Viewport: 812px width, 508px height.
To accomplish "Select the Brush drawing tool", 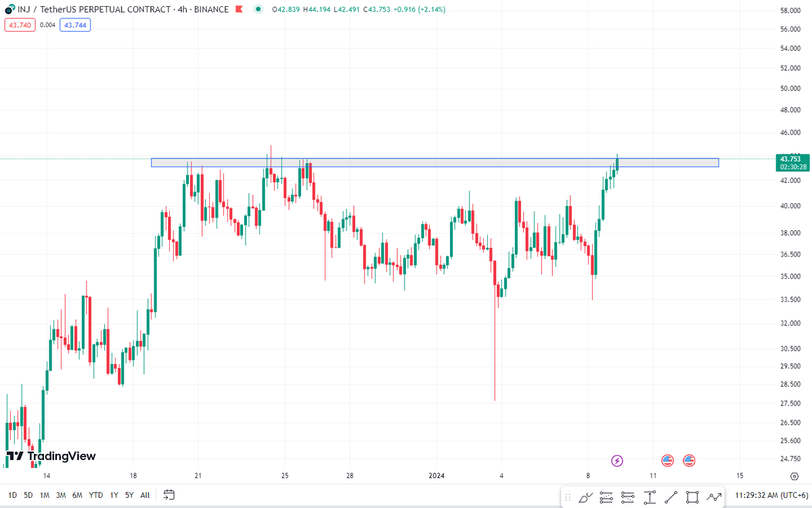I will tap(586, 497).
